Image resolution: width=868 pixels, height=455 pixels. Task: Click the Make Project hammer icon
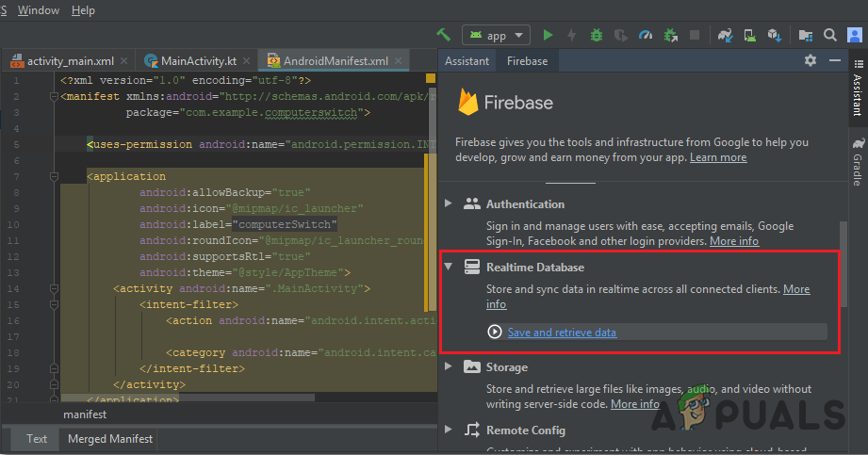[443, 35]
